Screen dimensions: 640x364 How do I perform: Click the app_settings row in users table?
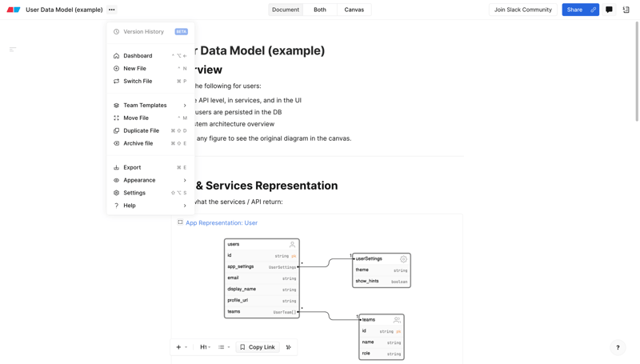[x=262, y=266]
